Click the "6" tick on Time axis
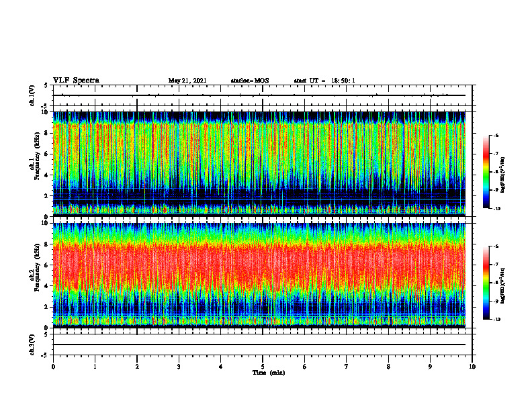The width and height of the screenshot is (532, 411). click(x=305, y=367)
